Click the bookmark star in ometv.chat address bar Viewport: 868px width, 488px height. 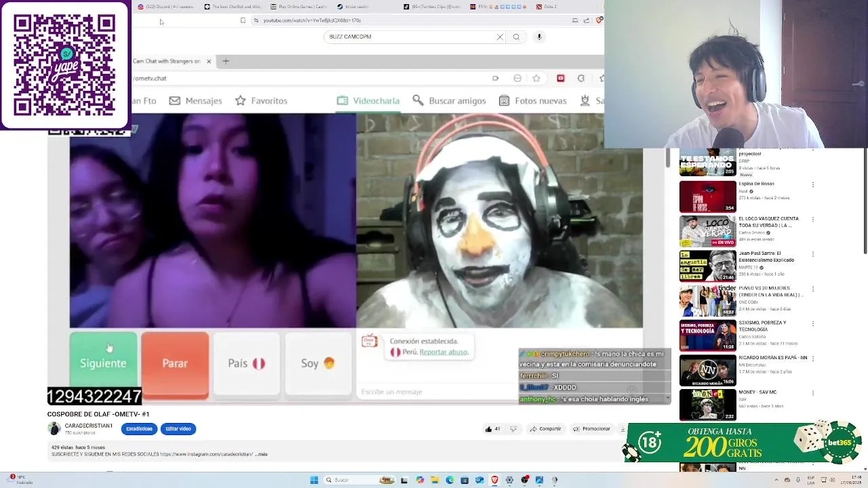click(536, 78)
